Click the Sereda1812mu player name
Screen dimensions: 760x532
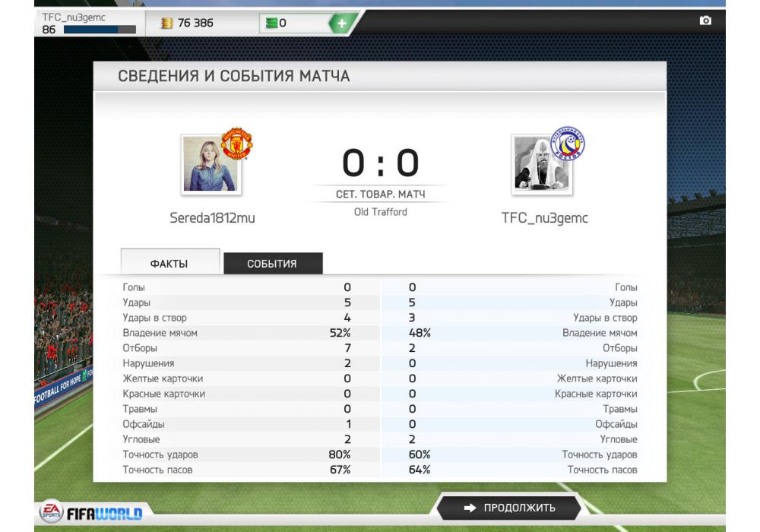[212, 218]
